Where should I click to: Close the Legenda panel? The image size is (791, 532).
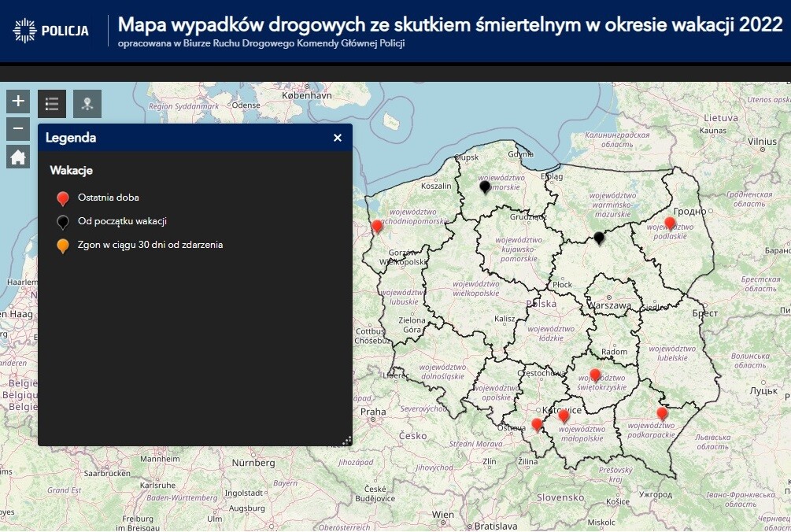pyautogui.click(x=338, y=138)
